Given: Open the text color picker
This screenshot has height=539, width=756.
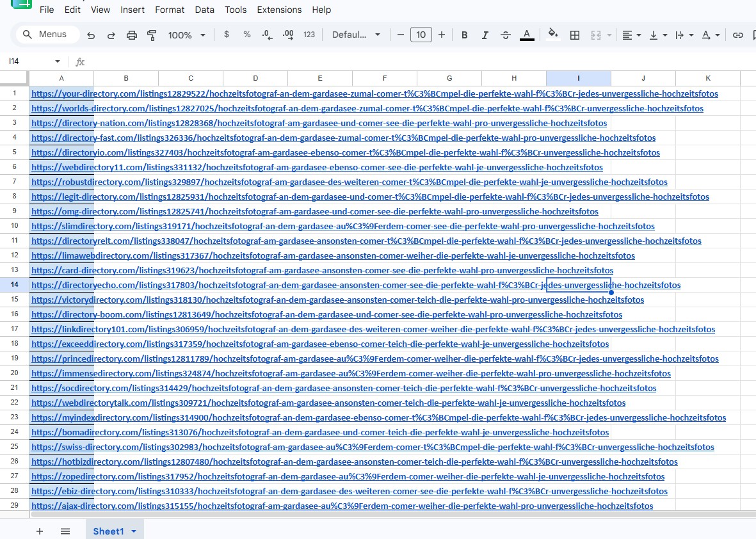Looking at the screenshot, I should 527,35.
